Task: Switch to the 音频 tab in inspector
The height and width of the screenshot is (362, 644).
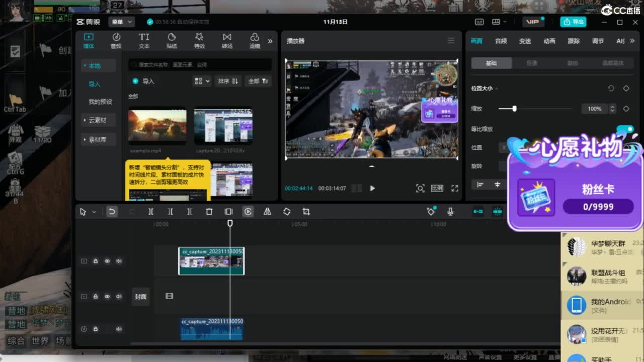Action: (501, 41)
